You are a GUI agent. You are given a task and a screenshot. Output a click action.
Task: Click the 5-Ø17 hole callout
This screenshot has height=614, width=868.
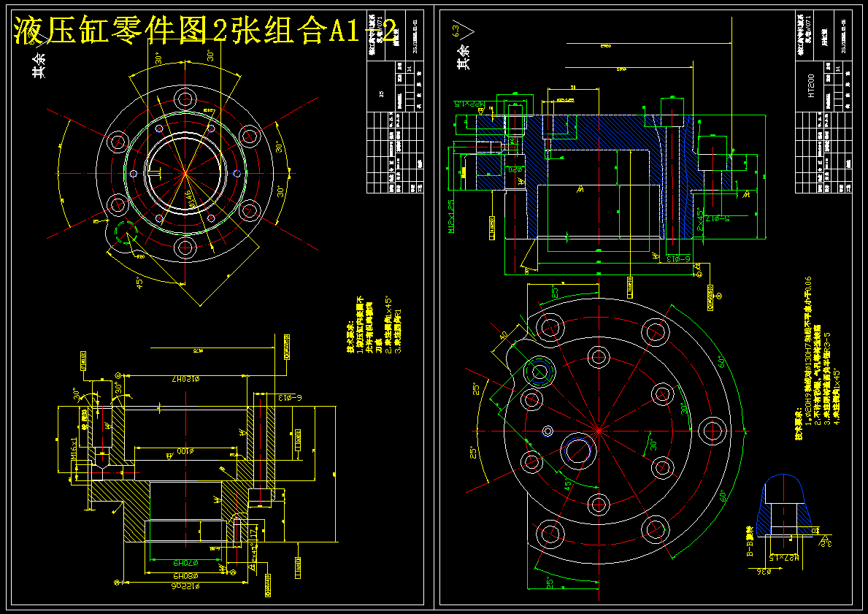(718, 218)
